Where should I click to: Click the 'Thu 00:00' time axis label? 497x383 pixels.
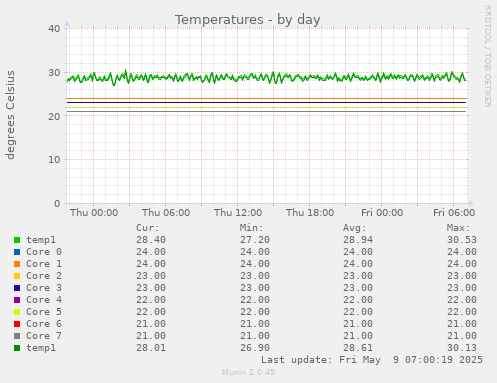[94, 213]
